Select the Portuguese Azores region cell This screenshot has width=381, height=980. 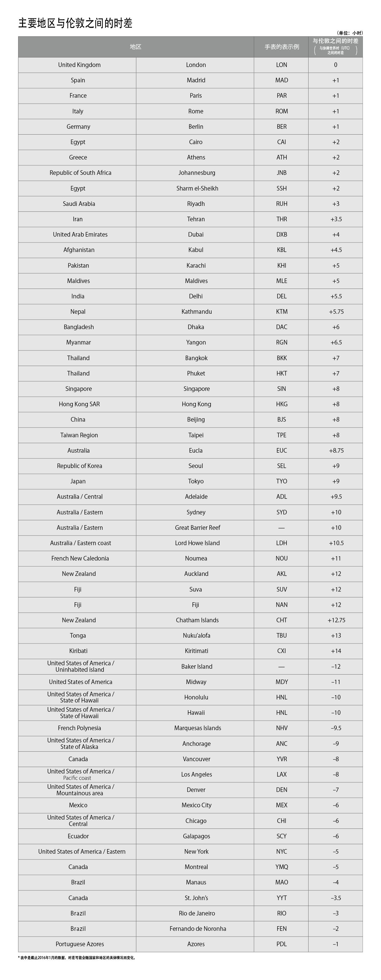pos(80,944)
